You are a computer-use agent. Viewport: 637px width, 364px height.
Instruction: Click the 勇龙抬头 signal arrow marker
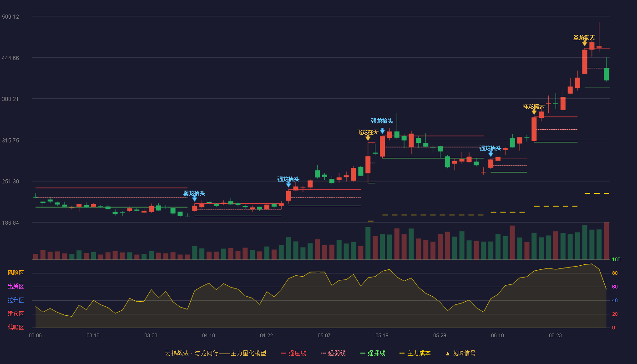(194, 199)
